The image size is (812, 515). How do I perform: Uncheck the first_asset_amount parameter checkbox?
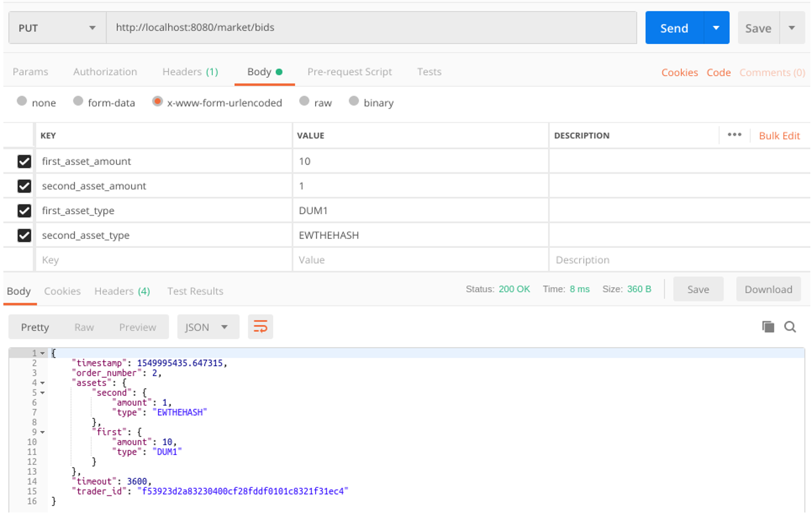coord(24,161)
